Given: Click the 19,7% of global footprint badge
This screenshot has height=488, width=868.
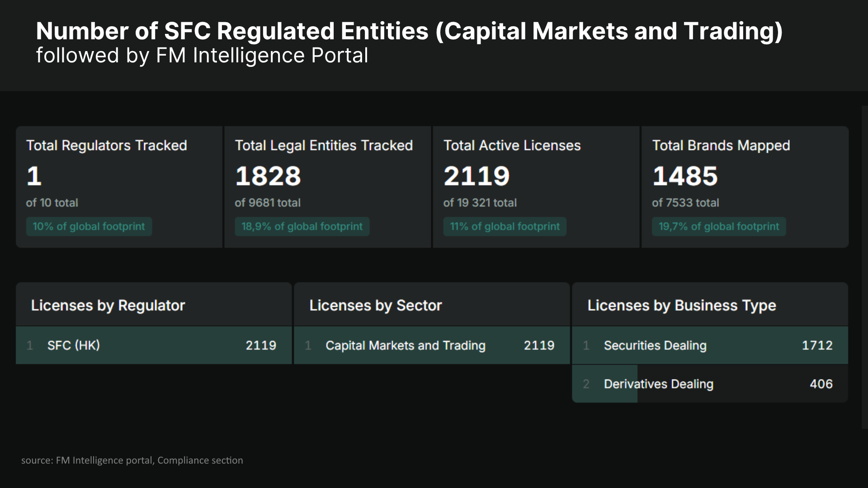Looking at the screenshot, I should (x=719, y=226).
